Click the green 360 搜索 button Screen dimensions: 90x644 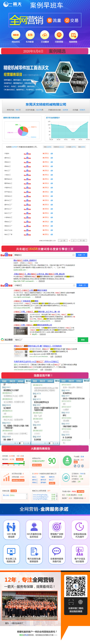(82, 340)
